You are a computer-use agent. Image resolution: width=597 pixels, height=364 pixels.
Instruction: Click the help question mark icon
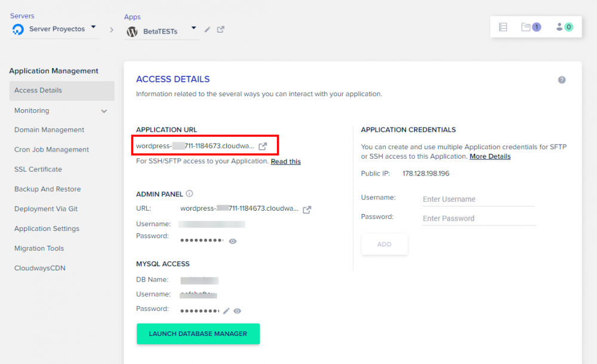click(x=562, y=80)
